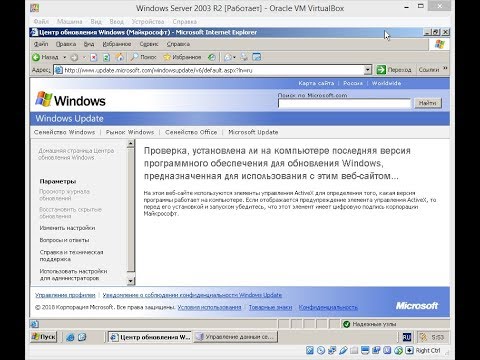The image size is (480, 360).
Task: Switch to Центр обновления W... taskbar button
Action: click(151, 337)
